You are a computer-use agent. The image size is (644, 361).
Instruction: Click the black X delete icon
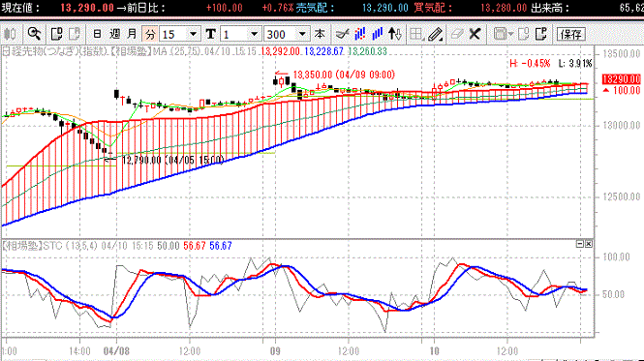tap(475, 34)
